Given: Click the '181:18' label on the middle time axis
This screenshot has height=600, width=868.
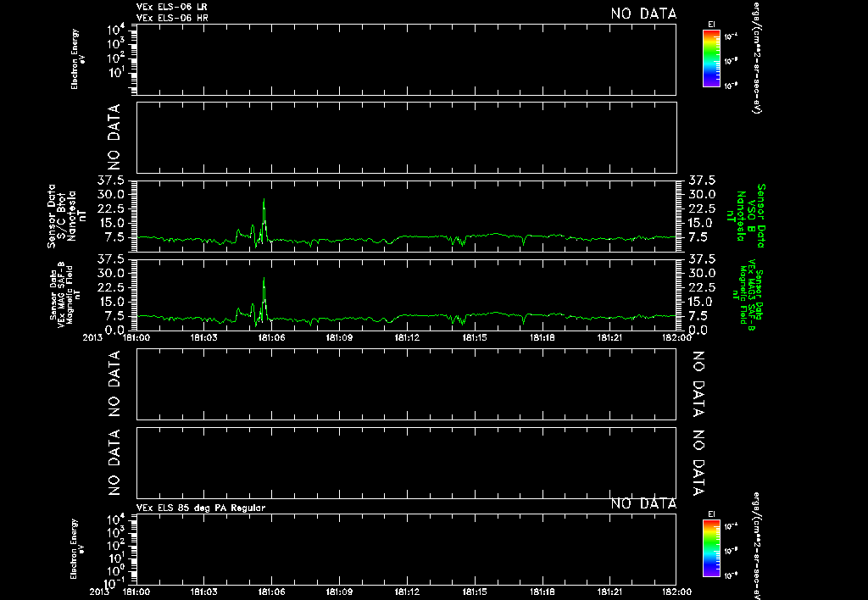Looking at the screenshot, I should coord(542,337).
